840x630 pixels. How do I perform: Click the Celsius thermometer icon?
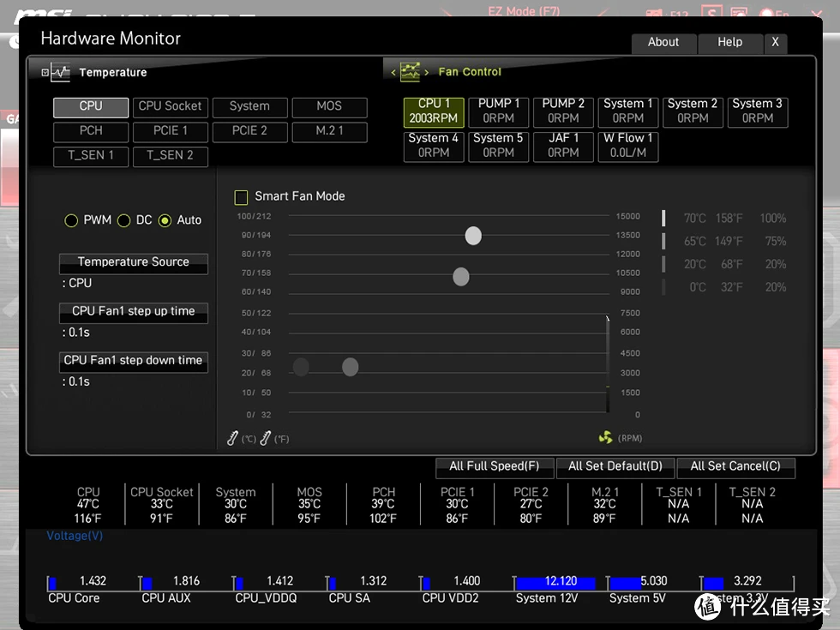pos(232,438)
